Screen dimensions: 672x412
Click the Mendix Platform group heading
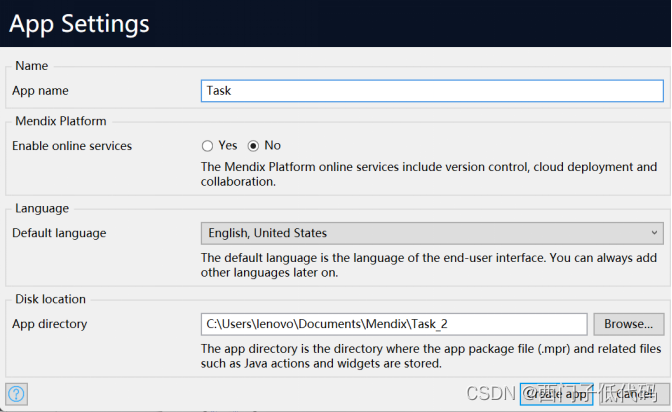tap(61, 121)
